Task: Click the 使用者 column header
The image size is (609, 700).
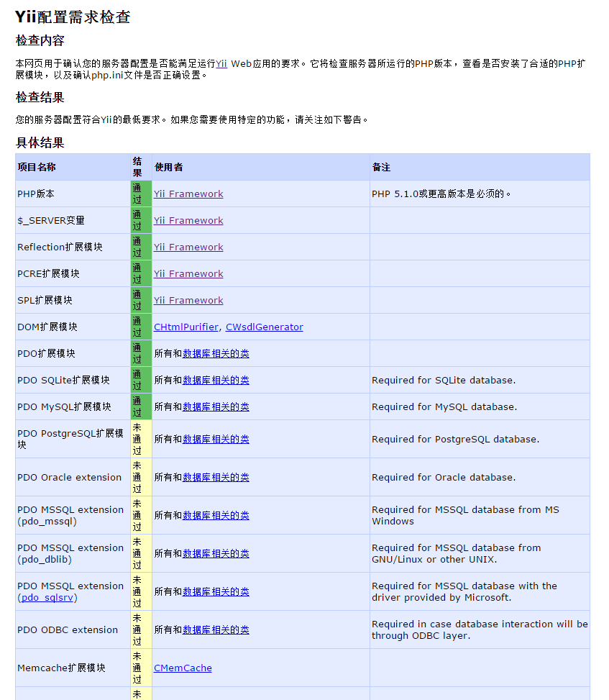Action: [x=261, y=167]
